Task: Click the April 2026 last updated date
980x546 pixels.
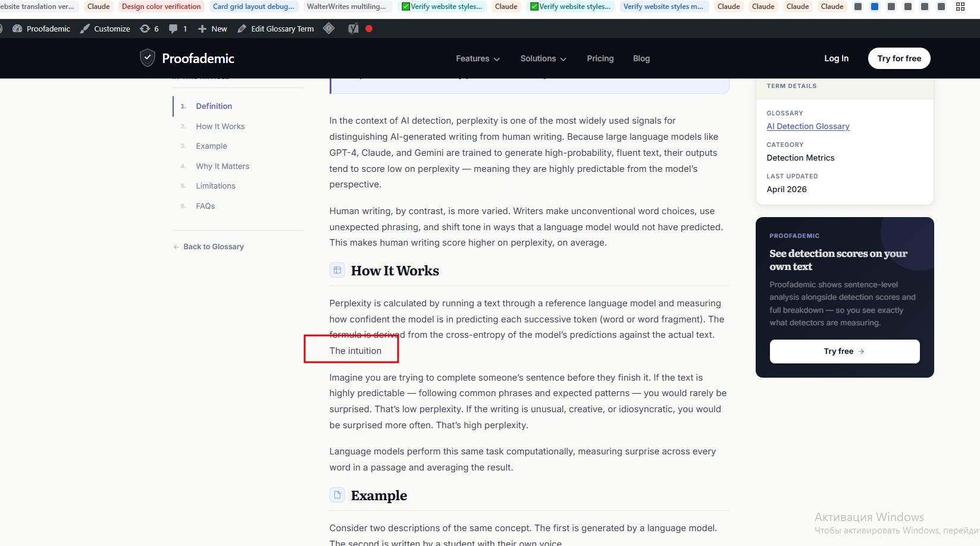Action: click(x=787, y=189)
